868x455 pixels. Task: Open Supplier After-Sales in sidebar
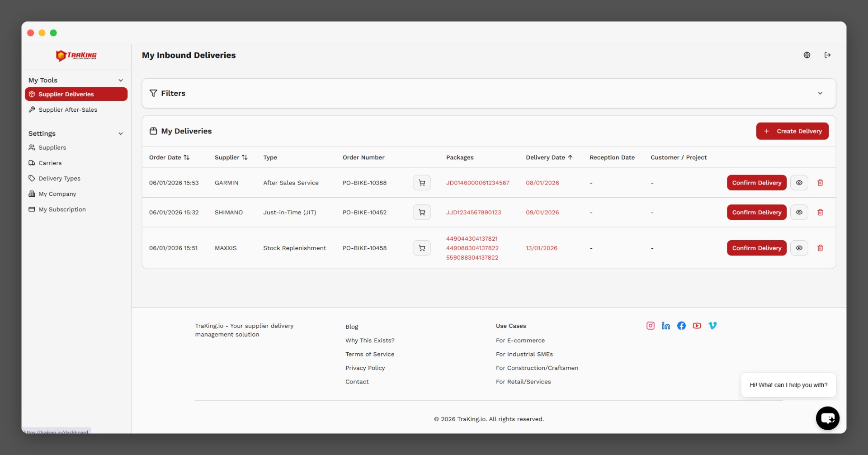76,109
